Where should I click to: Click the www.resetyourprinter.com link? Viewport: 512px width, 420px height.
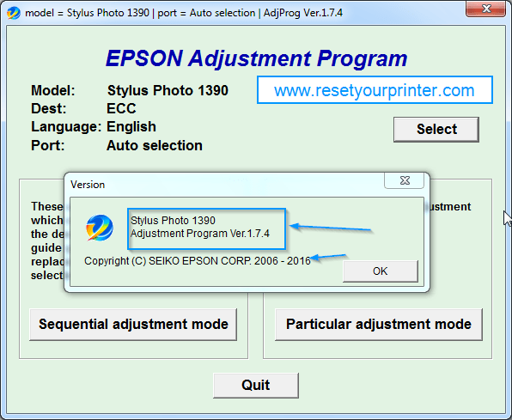coord(375,90)
